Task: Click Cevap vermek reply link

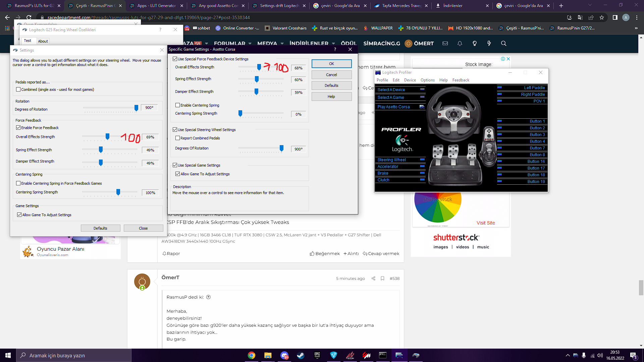Action: pos(381,254)
